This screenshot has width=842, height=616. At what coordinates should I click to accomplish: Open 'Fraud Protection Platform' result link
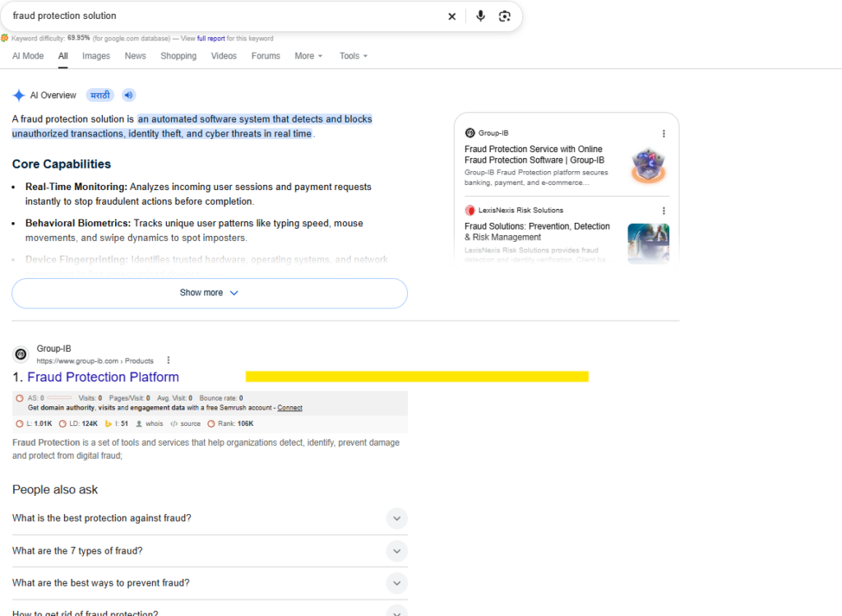(x=103, y=377)
